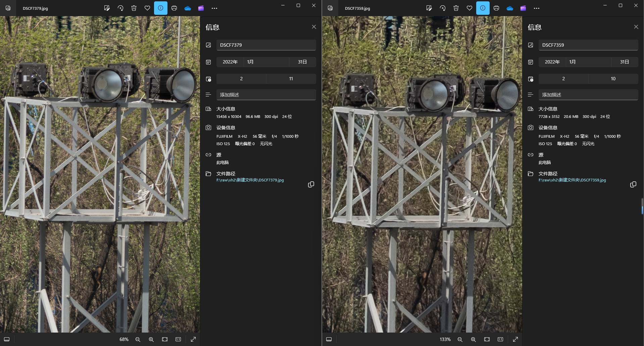Open the three-dot menu for DSCF7359

click(x=537, y=8)
